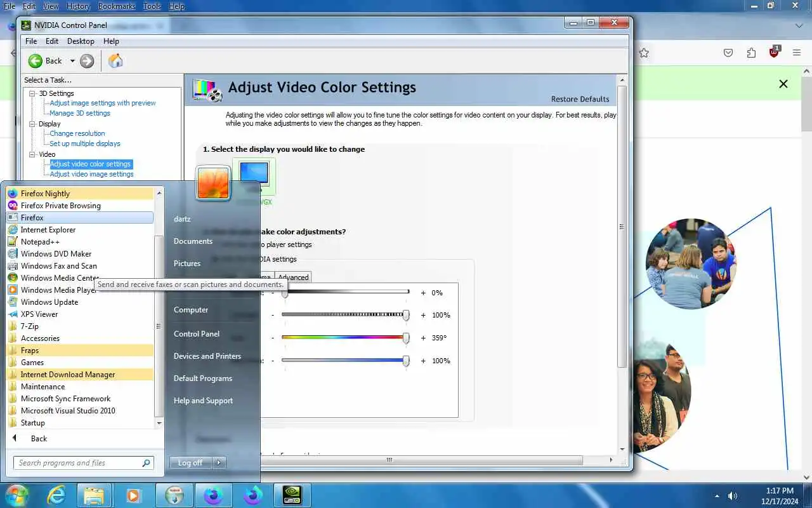Open NVIDIA Control Panel Help menu
The width and height of the screenshot is (812, 508).
point(111,41)
